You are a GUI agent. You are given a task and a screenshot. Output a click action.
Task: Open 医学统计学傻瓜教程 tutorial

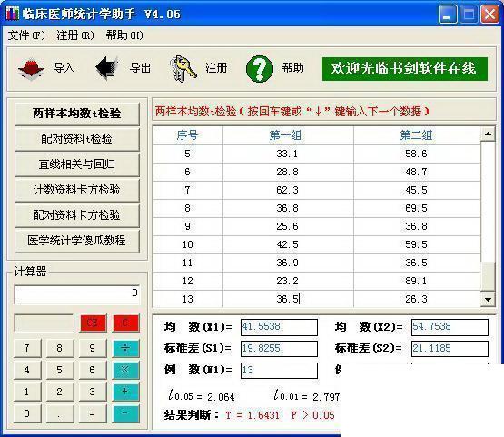coord(77,241)
